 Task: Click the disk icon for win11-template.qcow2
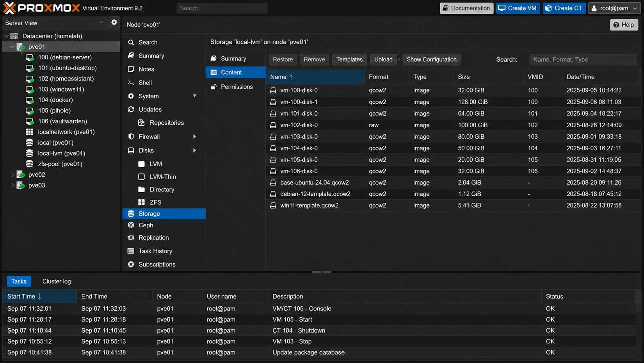click(273, 206)
